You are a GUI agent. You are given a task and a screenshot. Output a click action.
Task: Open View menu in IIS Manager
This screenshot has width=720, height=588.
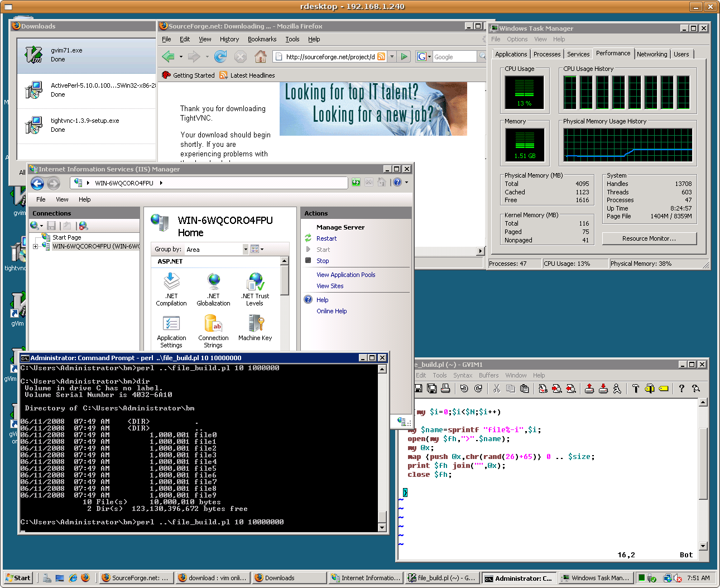click(x=62, y=199)
